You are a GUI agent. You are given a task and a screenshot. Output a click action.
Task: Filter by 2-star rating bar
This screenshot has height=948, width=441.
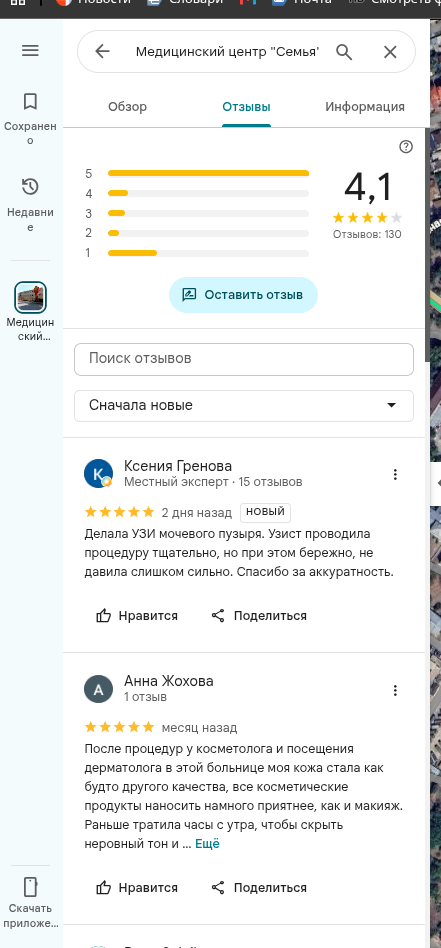(208, 233)
